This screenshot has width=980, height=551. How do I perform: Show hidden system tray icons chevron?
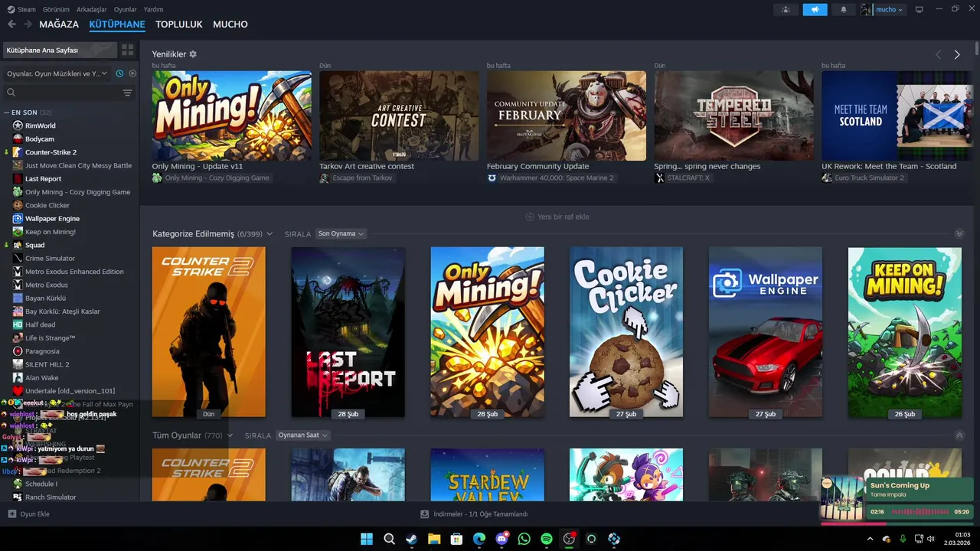870,539
